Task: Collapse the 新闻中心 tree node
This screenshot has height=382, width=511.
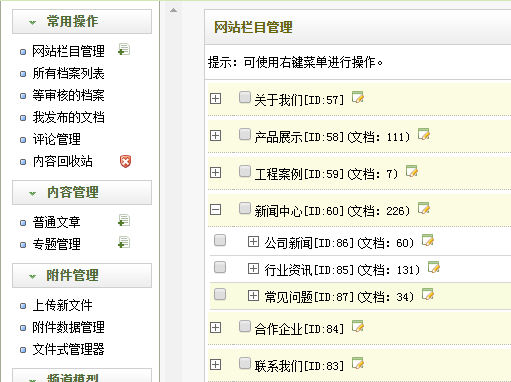Action: point(215,210)
